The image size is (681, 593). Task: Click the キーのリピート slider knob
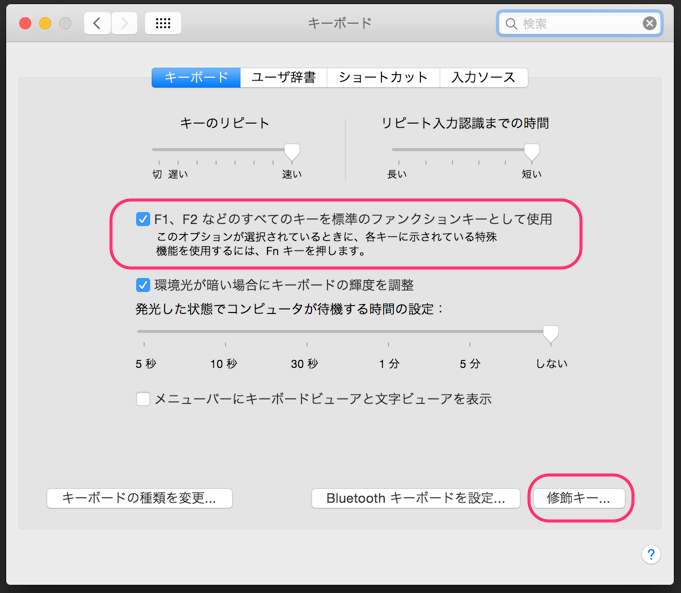tap(292, 152)
